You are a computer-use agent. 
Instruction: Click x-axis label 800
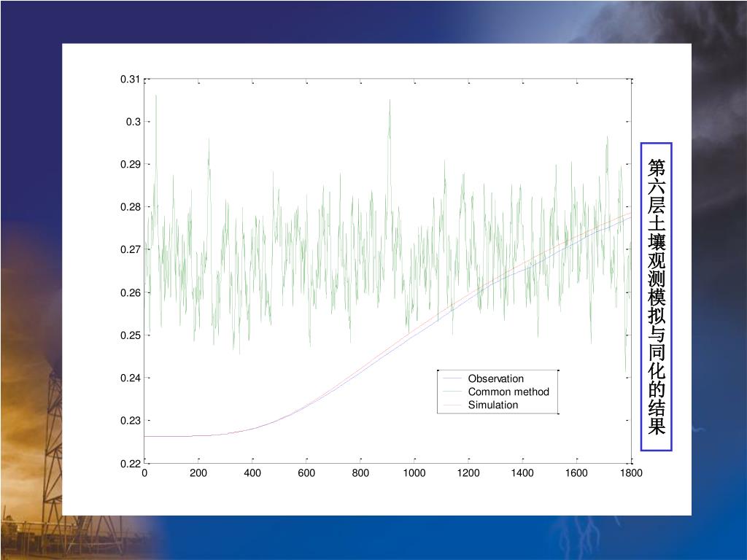coord(360,472)
